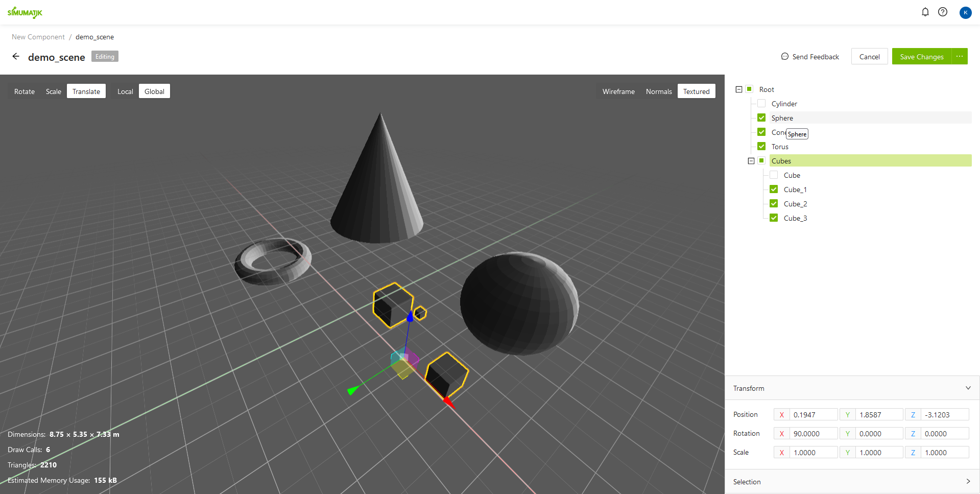Open the help question mark icon
This screenshot has width=980, height=494.
[943, 12]
